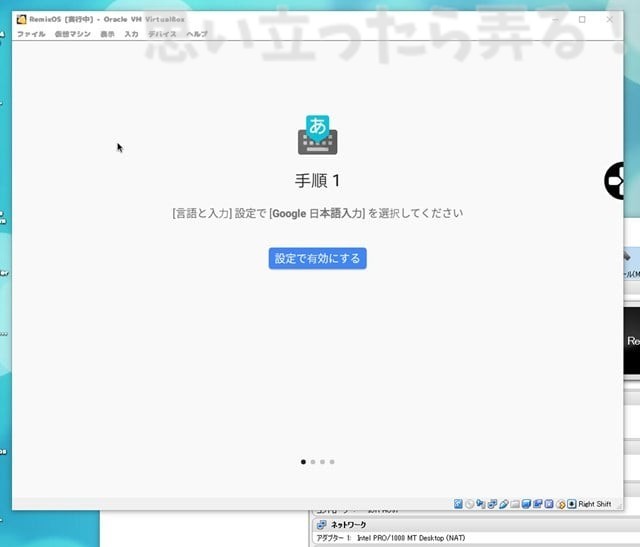This screenshot has height=547, width=640.
Task: Click the Intel PRO/1000 MT Desktop adapter text
Action: tap(411, 538)
